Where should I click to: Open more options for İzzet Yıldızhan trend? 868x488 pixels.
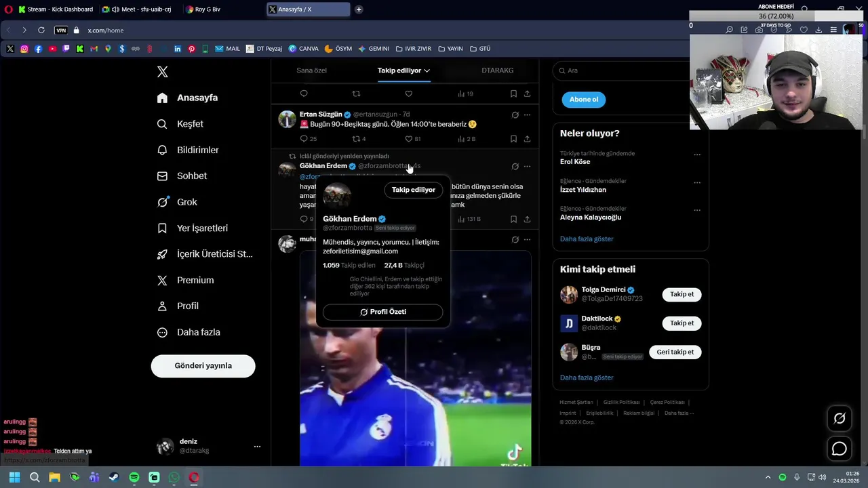click(697, 182)
